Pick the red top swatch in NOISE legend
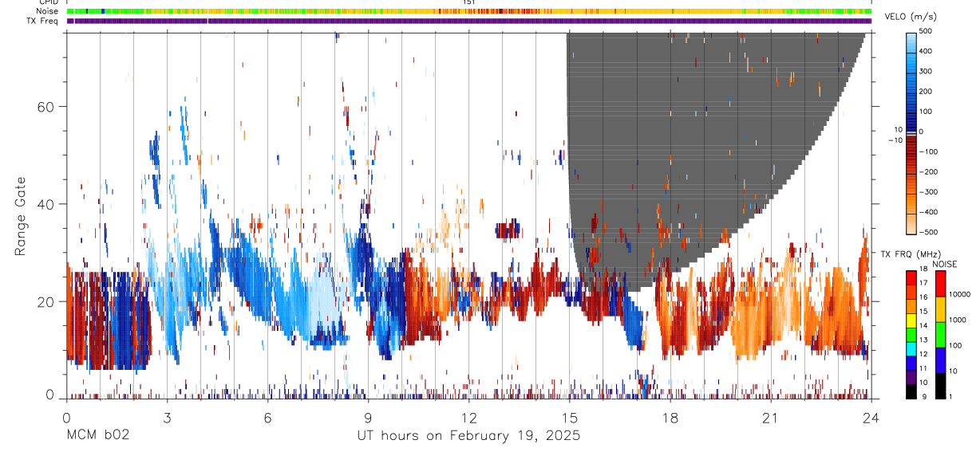Viewport: 980px width, 452px height. click(939, 283)
